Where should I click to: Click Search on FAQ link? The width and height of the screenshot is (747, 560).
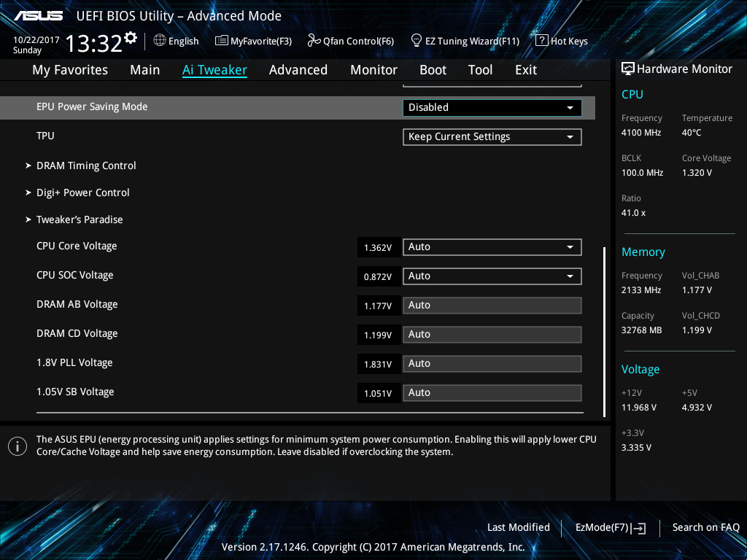click(706, 527)
